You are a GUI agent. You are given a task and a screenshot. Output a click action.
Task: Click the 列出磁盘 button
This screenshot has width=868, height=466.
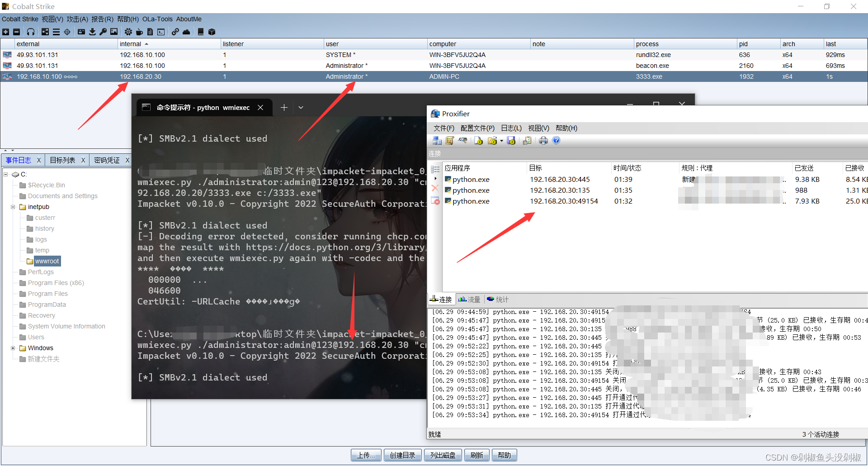point(443,455)
